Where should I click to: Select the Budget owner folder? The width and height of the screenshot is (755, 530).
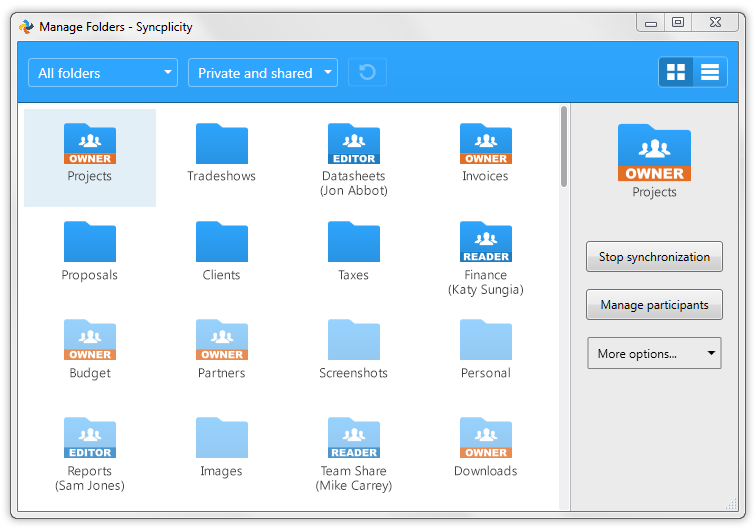click(x=90, y=341)
